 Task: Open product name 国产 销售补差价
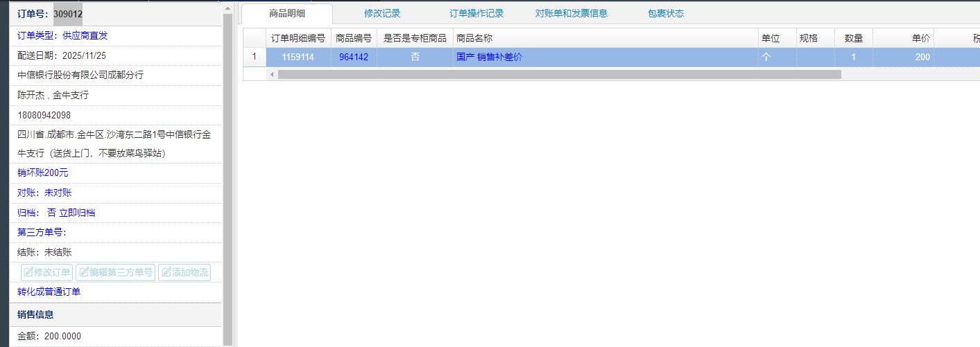pos(489,57)
